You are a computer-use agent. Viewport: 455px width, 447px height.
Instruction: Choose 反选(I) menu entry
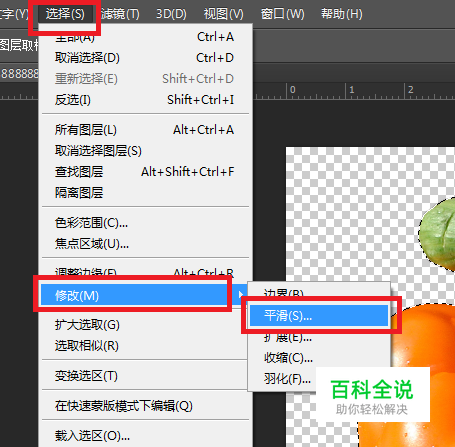[145, 100]
